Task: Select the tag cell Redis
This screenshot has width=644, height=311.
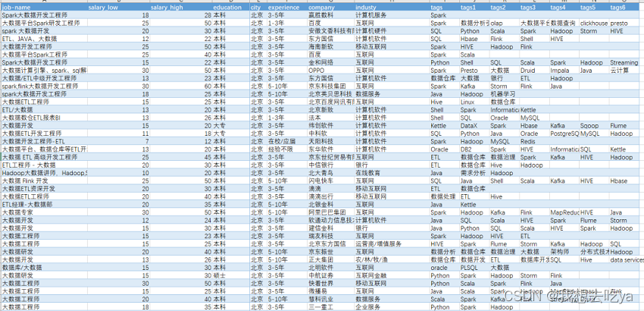Action: coord(534,142)
